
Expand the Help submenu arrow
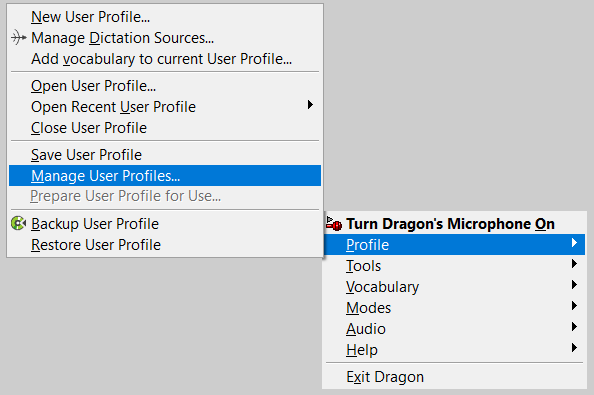(574, 348)
